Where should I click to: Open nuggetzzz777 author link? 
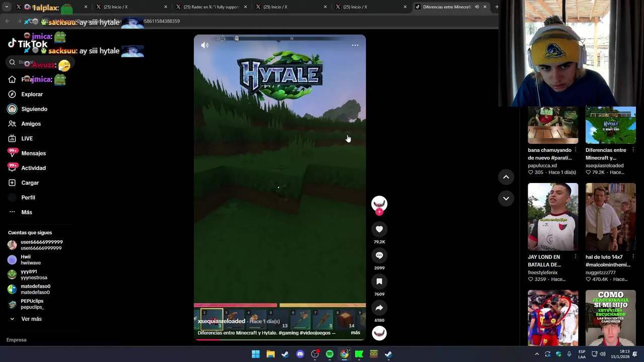pyautogui.click(x=601, y=273)
